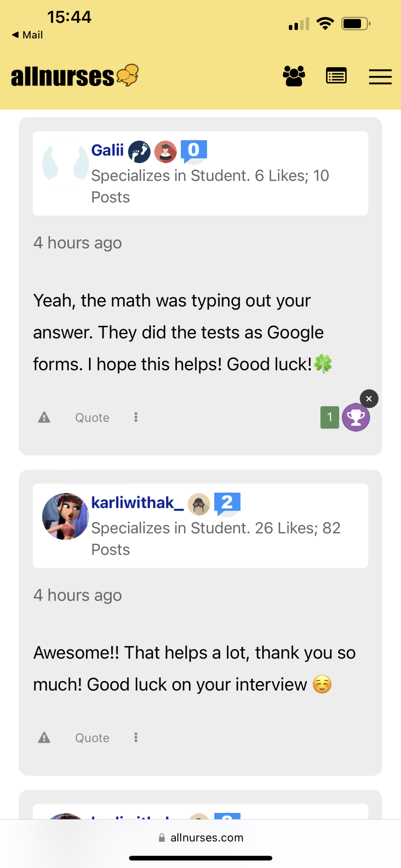The height and width of the screenshot is (868, 401).
Task: View karliwithak_ avatar picture
Action: tap(65, 516)
